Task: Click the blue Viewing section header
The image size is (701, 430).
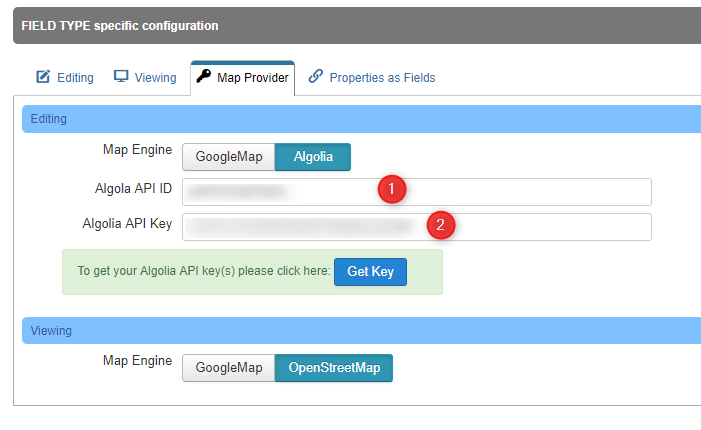Action: pos(361,331)
